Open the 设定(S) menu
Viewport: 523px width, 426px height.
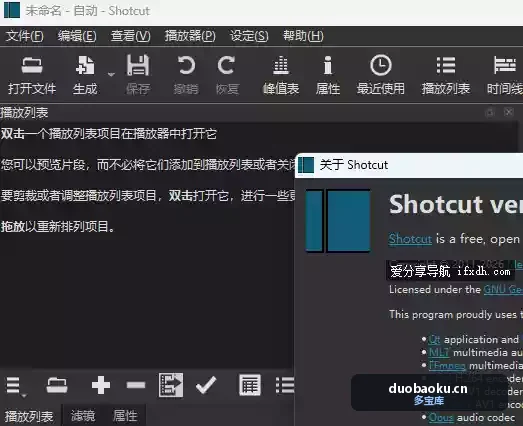click(x=249, y=36)
